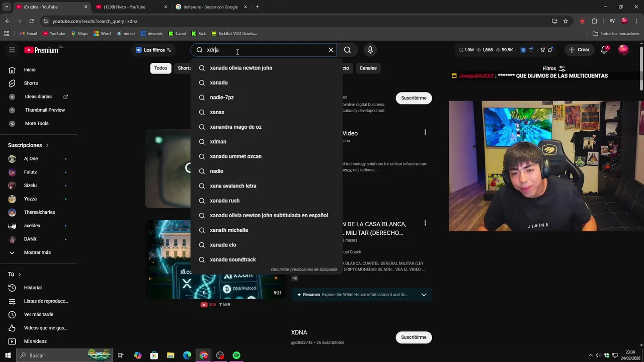The width and height of the screenshot is (644, 362).
Task: Open notifications bell with 8 badge
Action: tap(604, 50)
